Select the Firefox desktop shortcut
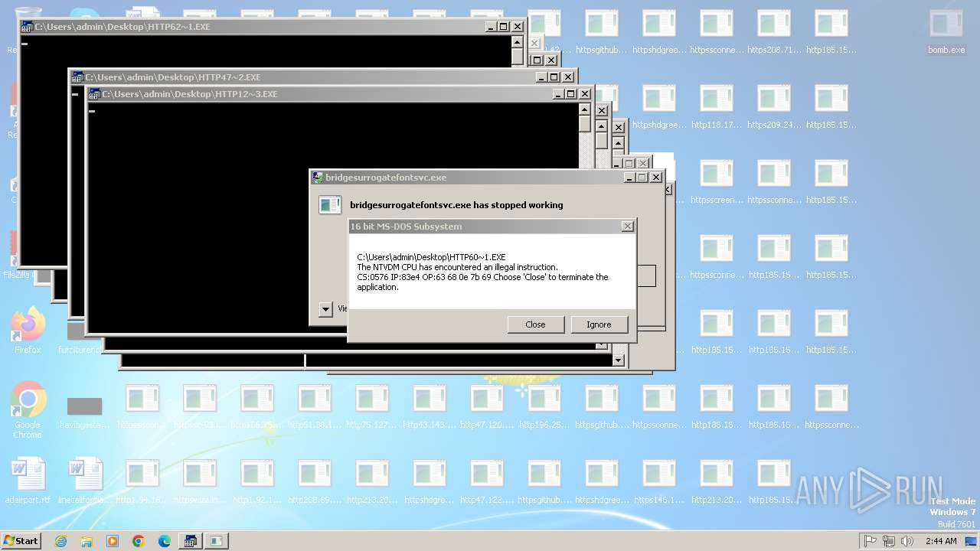 (28, 331)
